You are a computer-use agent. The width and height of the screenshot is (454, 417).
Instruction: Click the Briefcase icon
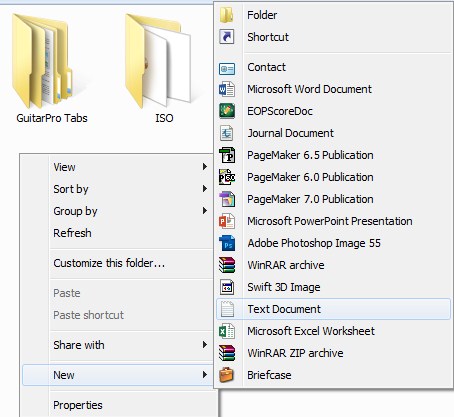pyautogui.click(x=227, y=375)
